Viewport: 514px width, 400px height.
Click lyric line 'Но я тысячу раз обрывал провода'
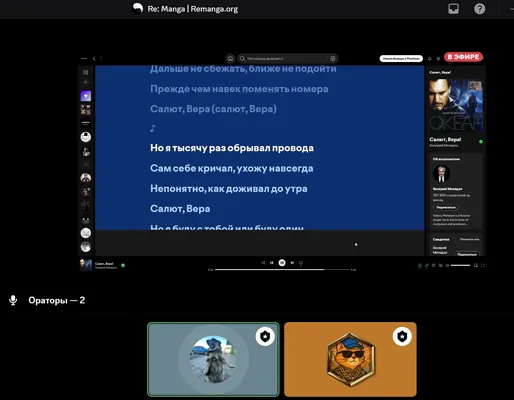[232, 148]
